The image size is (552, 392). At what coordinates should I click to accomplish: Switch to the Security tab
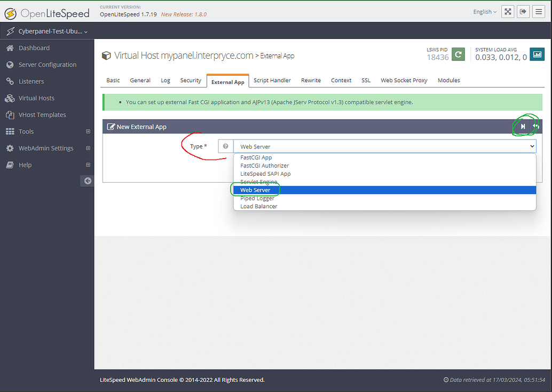coord(191,80)
